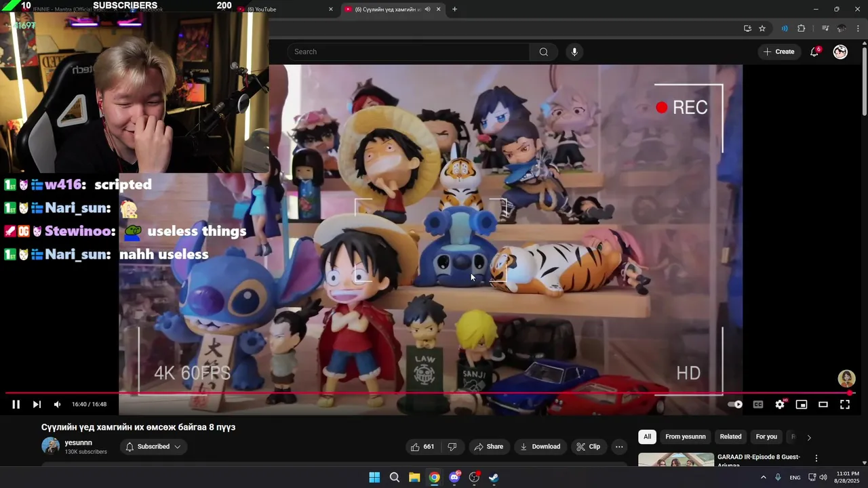
Task: Mute the active tab's audio icon
Action: [x=427, y=9]
